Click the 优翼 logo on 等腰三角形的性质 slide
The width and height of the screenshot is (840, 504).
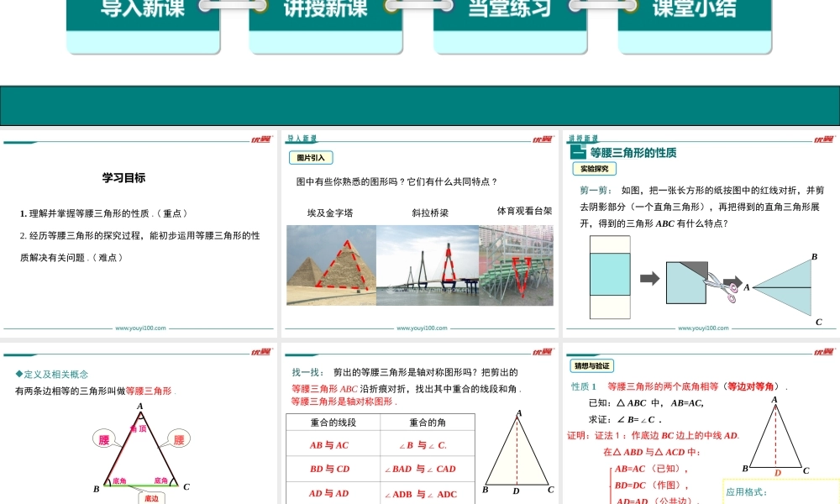click(824, 139)
